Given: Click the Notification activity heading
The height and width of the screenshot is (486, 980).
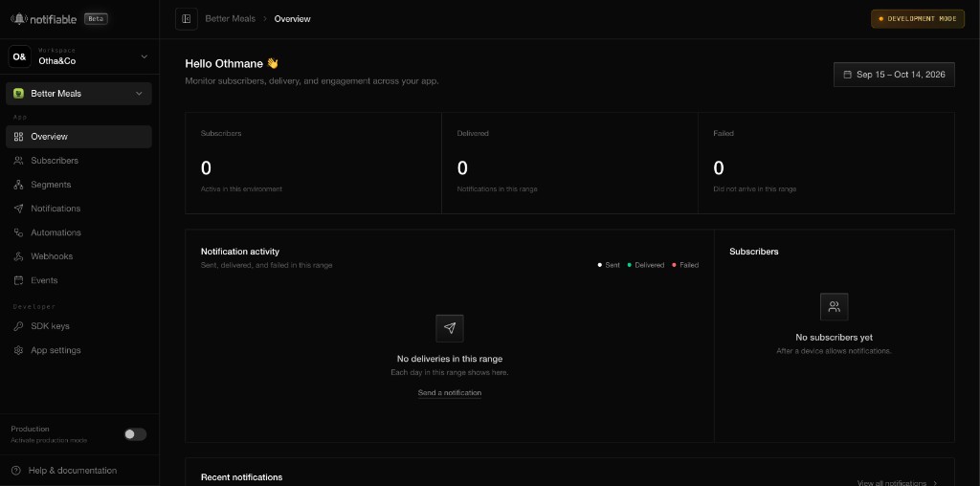Looking at the screenshot, I should point(240,252).
